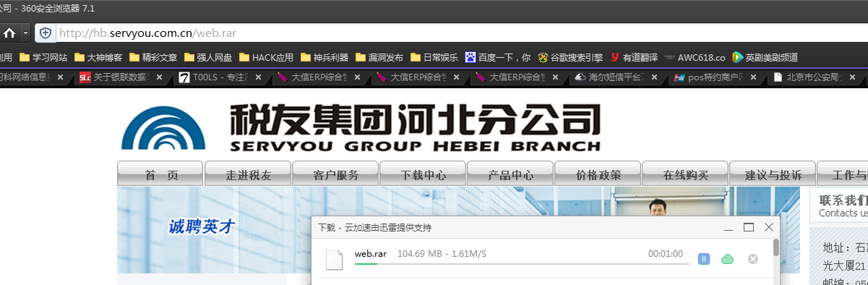Screen dimensions: 868x285
Task: Go to the browser home page icon
Action: pyautogui.click(x=9, y=33)
